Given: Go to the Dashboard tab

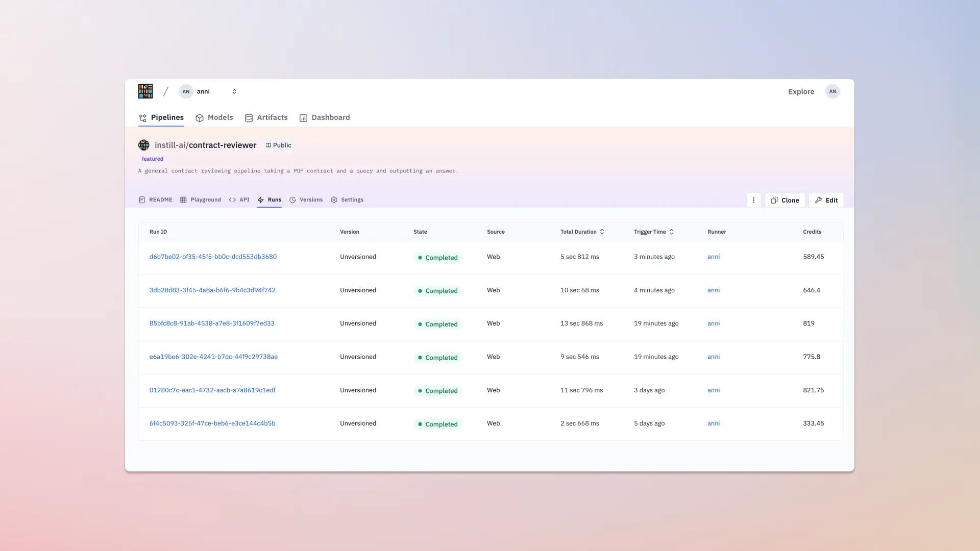Looking at the screenshot, I should (x=325, y=117).
